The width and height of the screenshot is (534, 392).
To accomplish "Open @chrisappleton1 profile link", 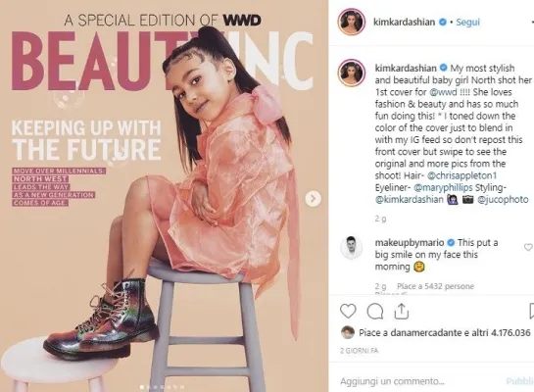I will pyautogui.click(x=461, y=175).
